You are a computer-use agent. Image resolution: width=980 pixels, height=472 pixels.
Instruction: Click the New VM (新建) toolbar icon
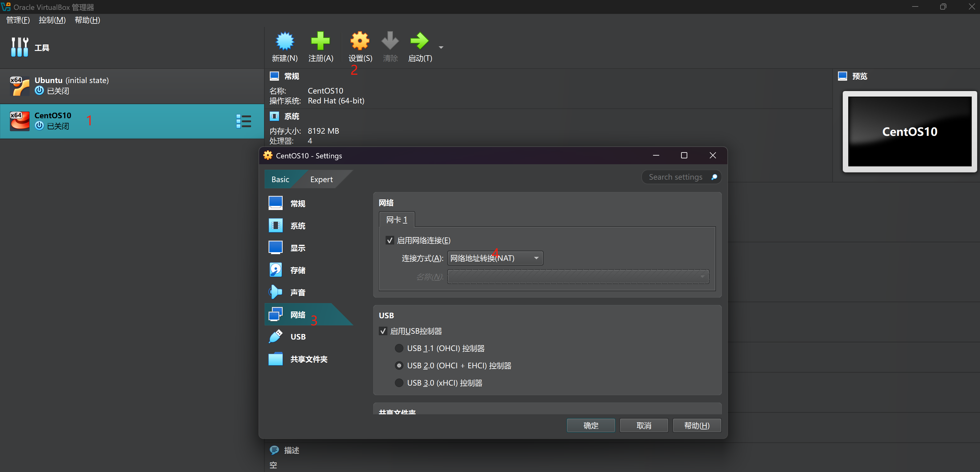[x=285, y=41]
